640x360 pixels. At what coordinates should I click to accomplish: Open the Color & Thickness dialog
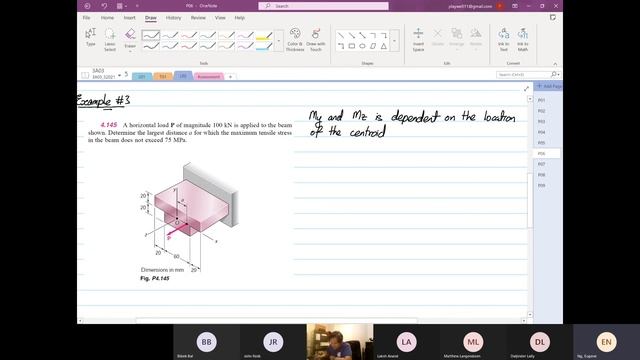pos(295,39)
